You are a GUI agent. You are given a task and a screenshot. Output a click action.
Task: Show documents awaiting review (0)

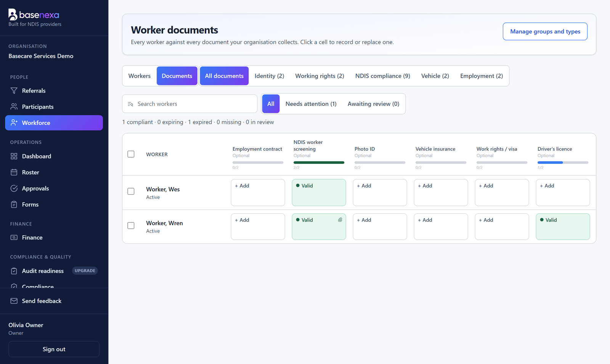374,104
